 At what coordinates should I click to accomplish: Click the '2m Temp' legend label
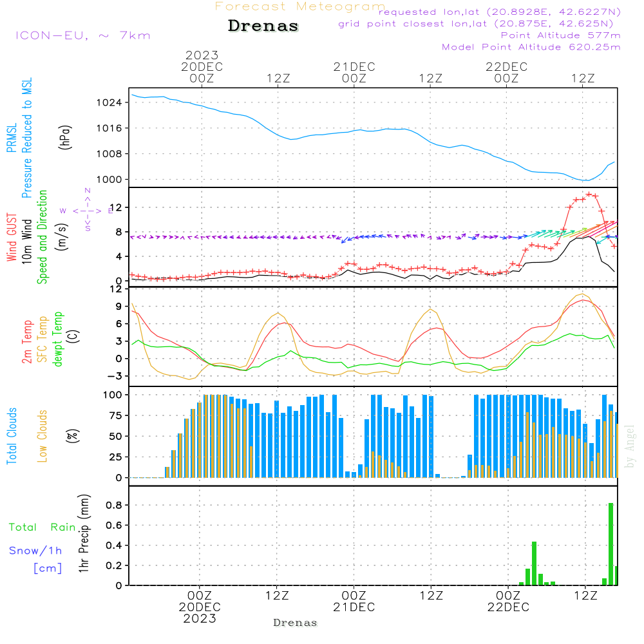[x=26, y=341]
